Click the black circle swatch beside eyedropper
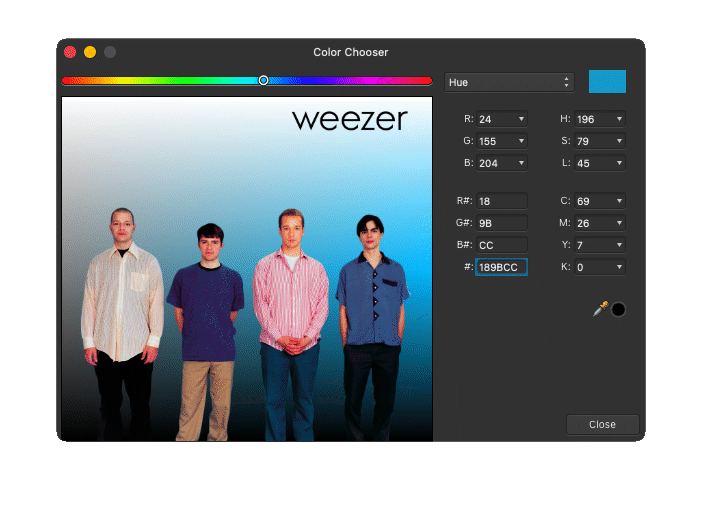 tap(618, 309)
